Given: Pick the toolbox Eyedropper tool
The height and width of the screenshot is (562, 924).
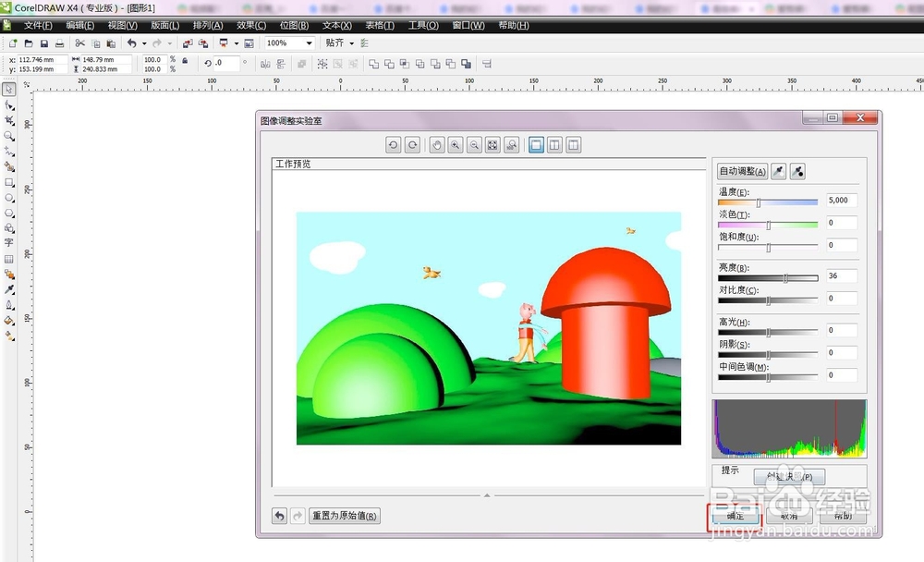Looking at the screenshot, I should click(x=9, y=289).
